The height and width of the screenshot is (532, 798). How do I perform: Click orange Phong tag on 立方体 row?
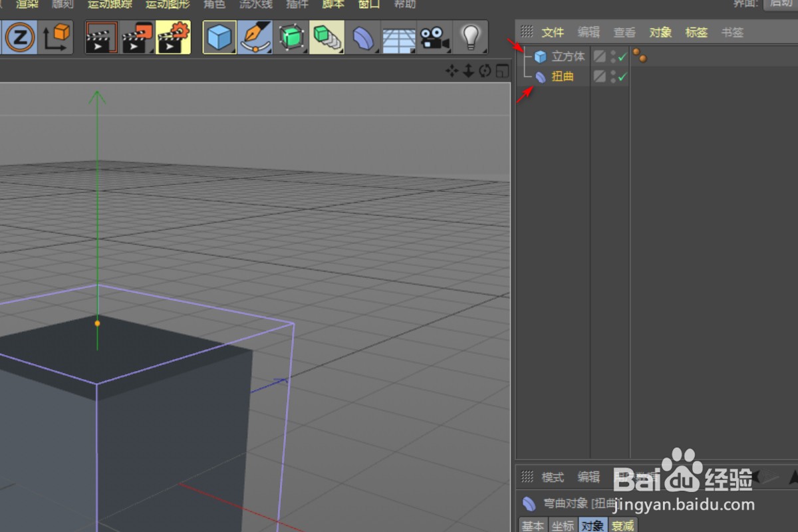(640, 56)
